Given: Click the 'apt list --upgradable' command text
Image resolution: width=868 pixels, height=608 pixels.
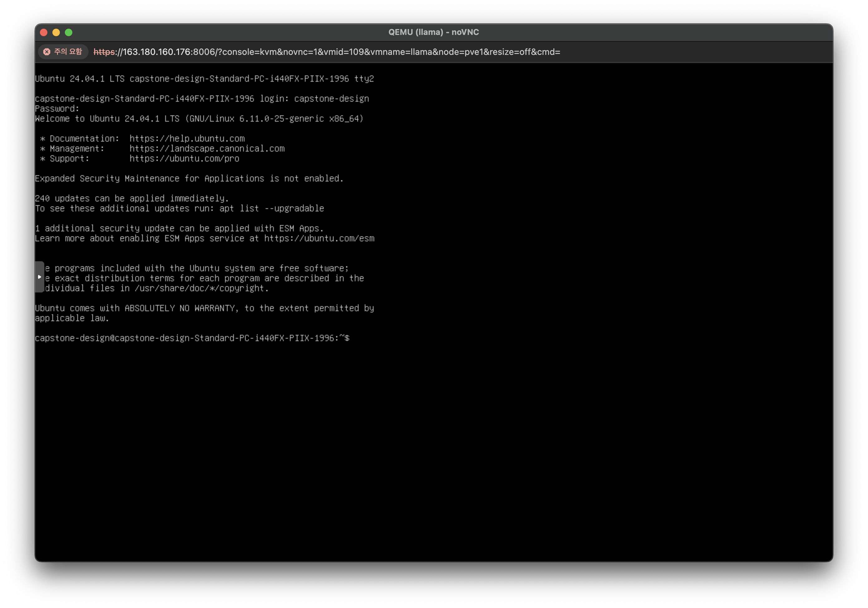Looking at the screenshot, I should coord(272,209).
